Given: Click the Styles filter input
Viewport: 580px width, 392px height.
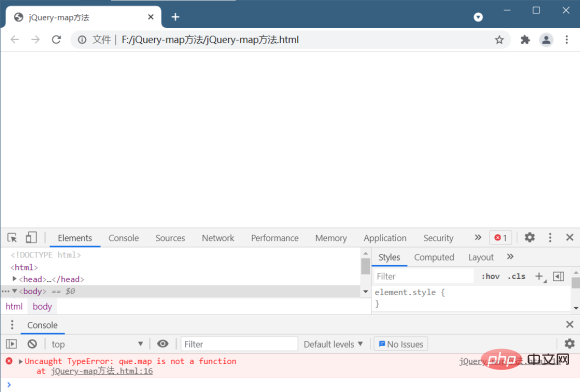Looking at the screenshot, I should coord(424,276).
